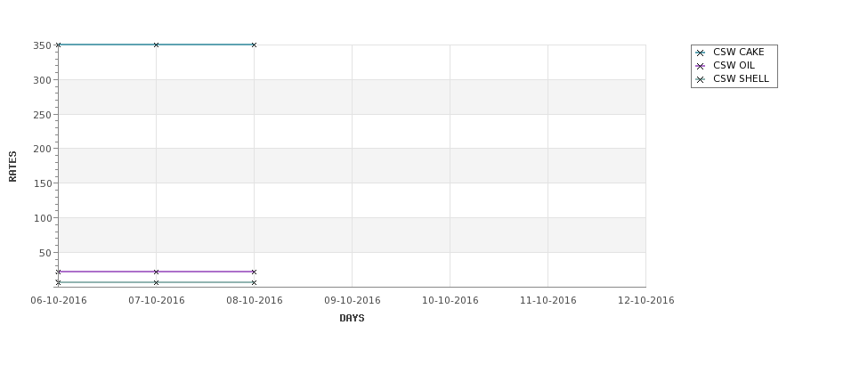Viewport: 868px width, 382px height.
Task: Click the 350 y-axis tick label
Action: click(42, 45)
